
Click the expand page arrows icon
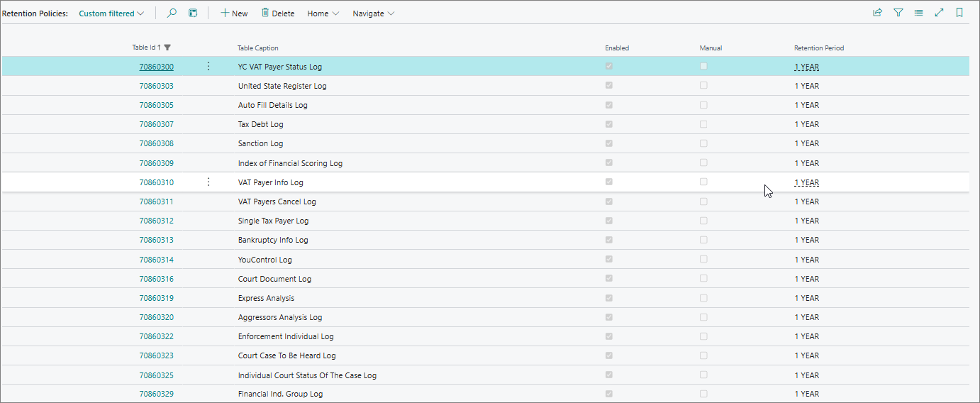tap(939, 13)
